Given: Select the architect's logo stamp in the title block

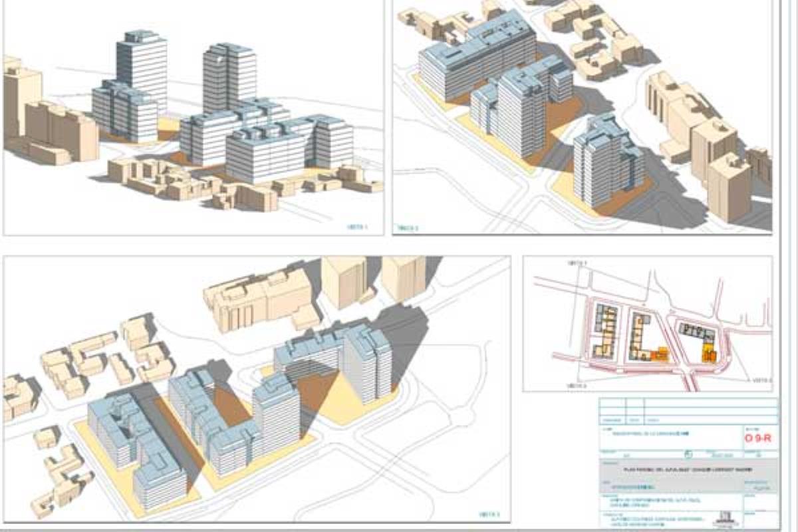Looking at the screenshot, I should point(724,518).
